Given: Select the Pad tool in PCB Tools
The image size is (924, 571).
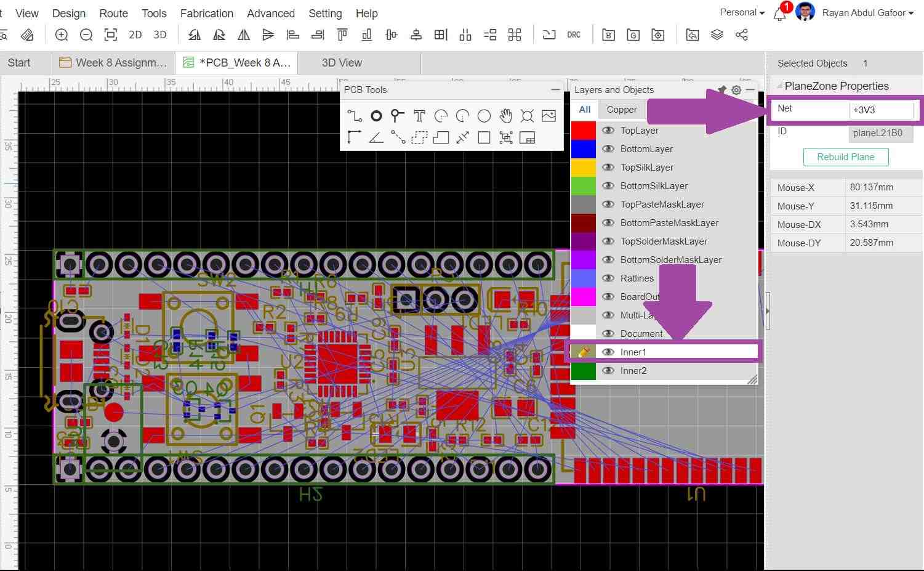Looking at the screenshot, I should coord(376,116).
